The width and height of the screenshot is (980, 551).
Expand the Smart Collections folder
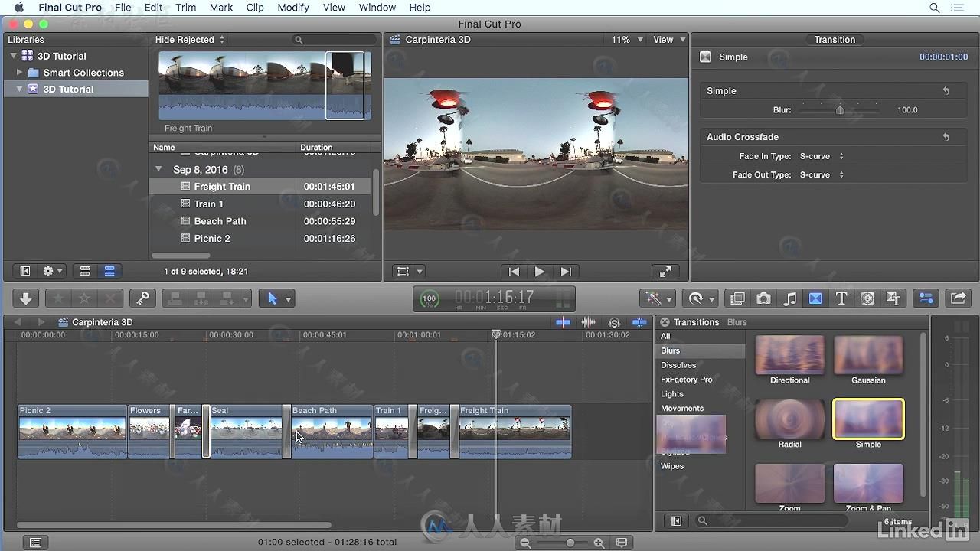coord(20,73)
